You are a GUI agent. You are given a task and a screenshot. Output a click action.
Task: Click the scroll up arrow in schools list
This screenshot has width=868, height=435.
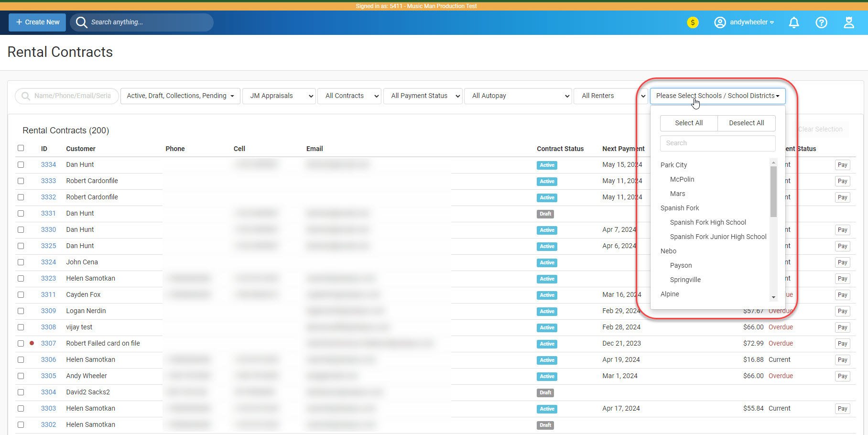click(x=773, y=163)
